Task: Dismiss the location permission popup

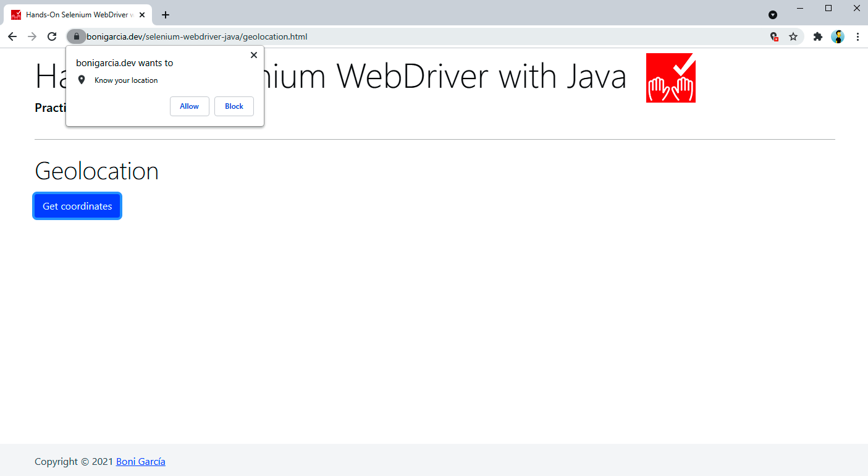Action: tap(253, 55)
